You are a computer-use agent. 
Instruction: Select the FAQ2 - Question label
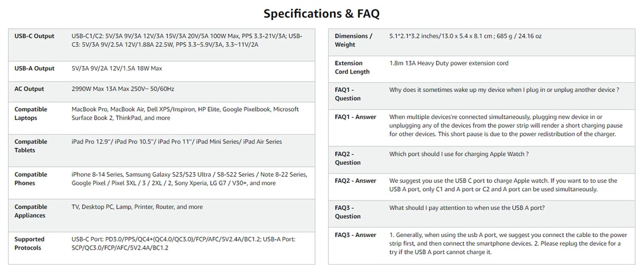tap(348, 158)
